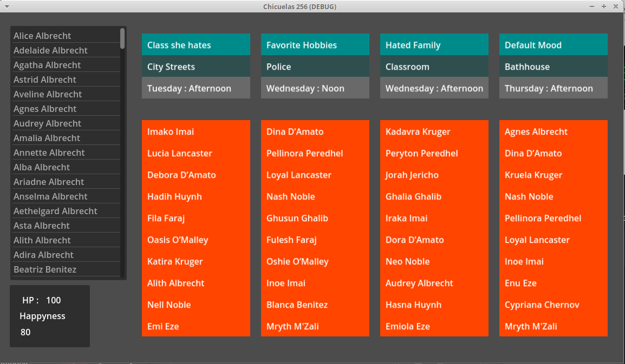Open the window menu arrow in the title bar
The width and height of the screenshot is (625, 364).
[x=7, y=6]
